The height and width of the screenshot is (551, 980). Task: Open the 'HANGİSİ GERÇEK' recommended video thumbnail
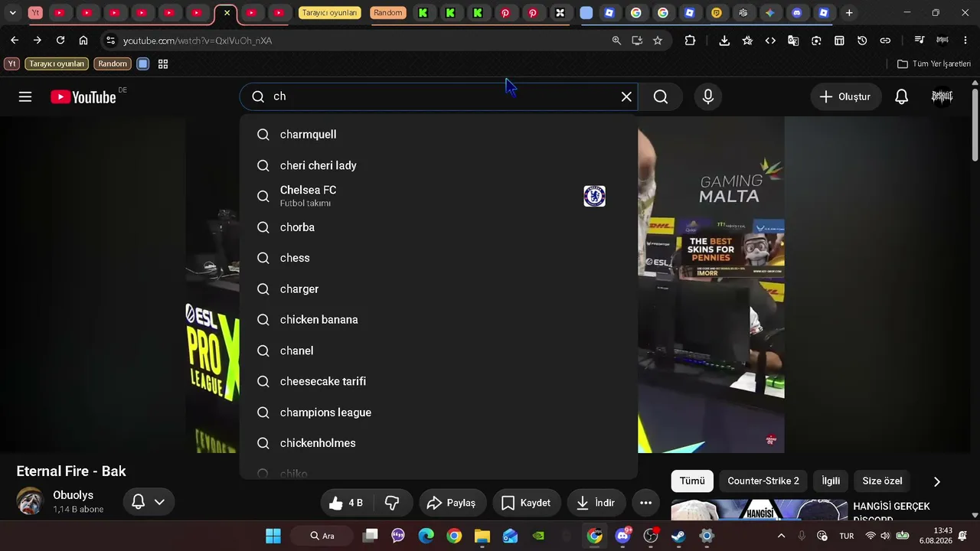pyautogui.click(x=759, y=510)
